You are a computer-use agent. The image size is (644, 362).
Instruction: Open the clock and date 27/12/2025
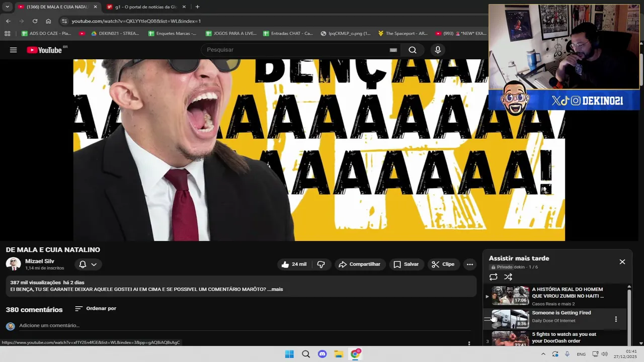(x=625, y=354)
